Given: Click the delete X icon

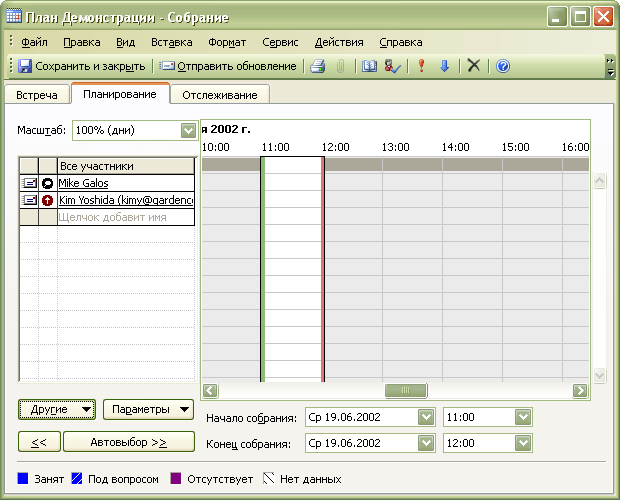Looking at the screenshot, I should (474, 66).
